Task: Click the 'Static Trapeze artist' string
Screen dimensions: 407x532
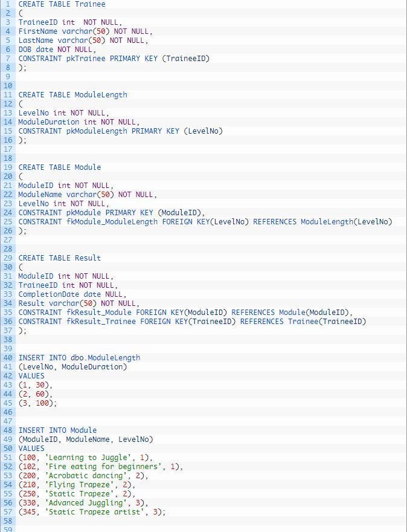Action: coord(95,512)
